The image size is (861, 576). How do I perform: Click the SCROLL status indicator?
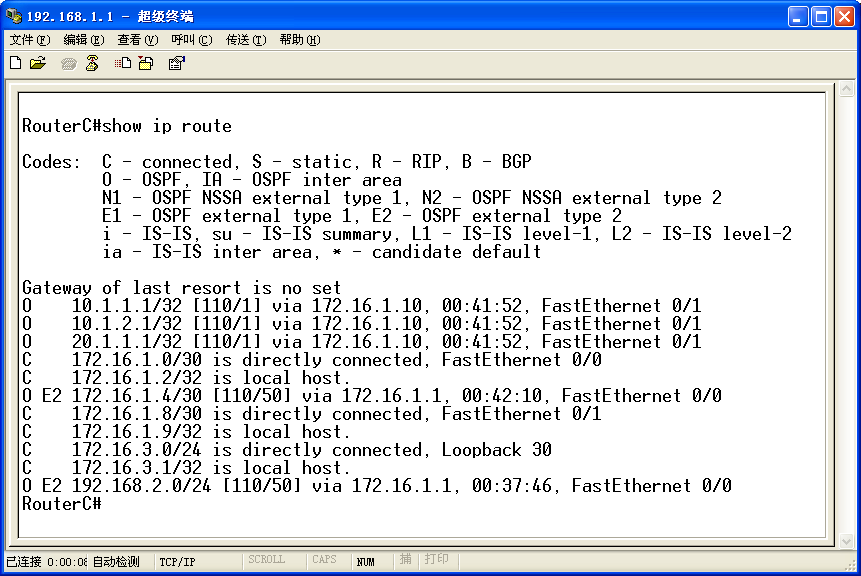(266, 560)
